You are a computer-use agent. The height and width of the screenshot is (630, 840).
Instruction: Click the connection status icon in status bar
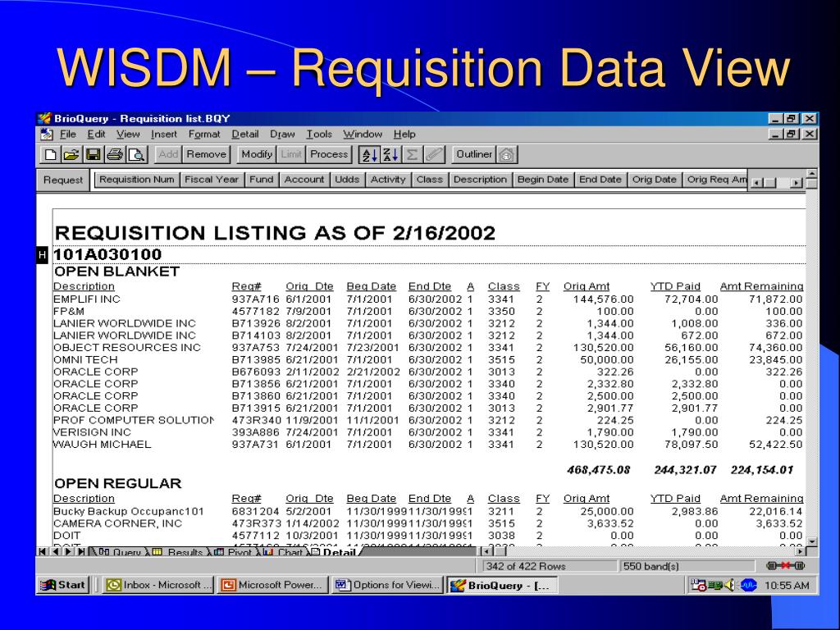785,566
